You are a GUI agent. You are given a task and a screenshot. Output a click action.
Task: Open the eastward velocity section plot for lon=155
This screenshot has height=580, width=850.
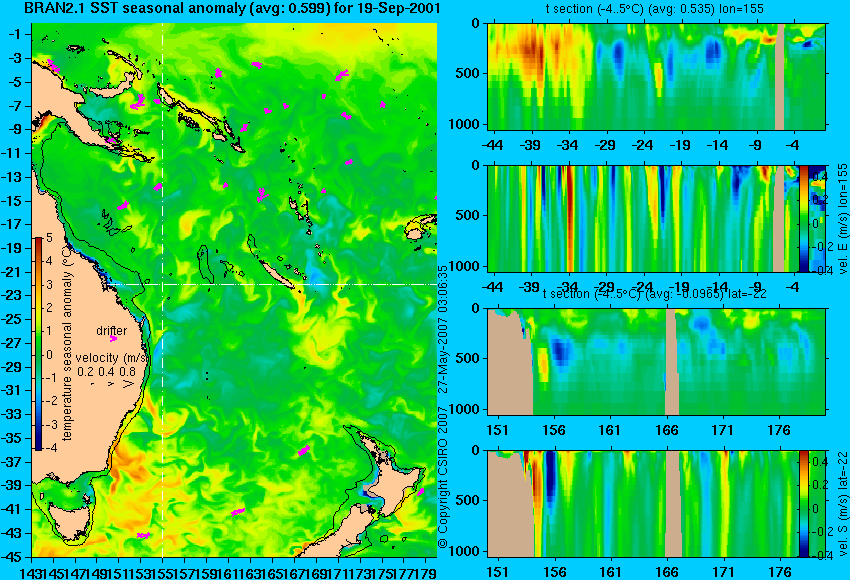tap(643, 219)
